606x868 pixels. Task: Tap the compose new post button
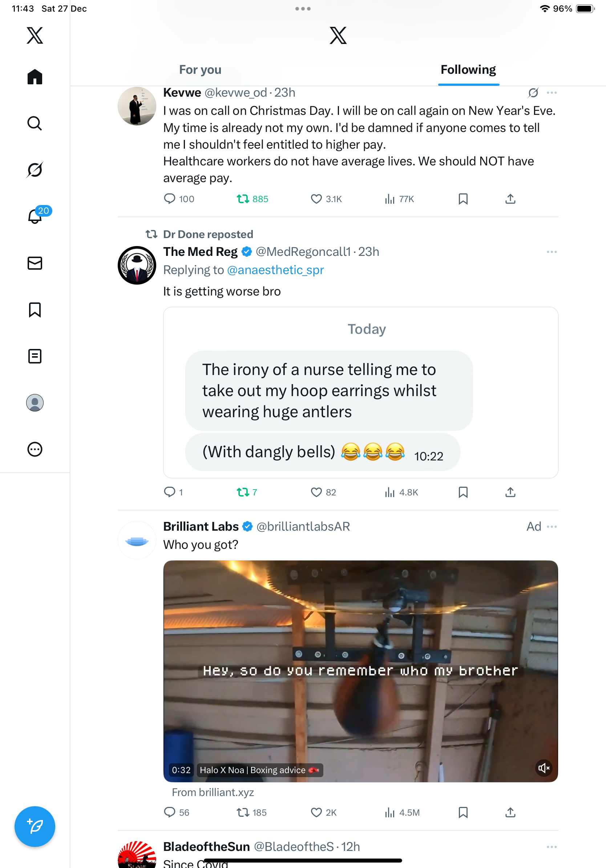(x=35, y=826)
